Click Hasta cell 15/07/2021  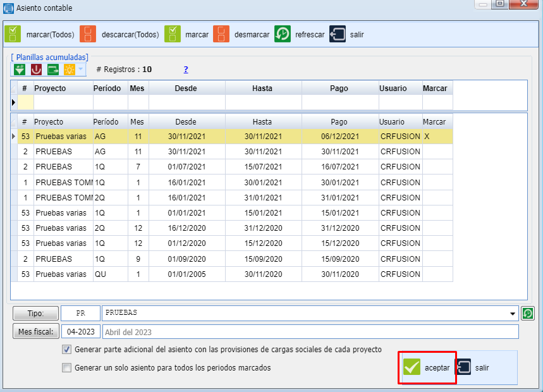(x=264, y=167)
